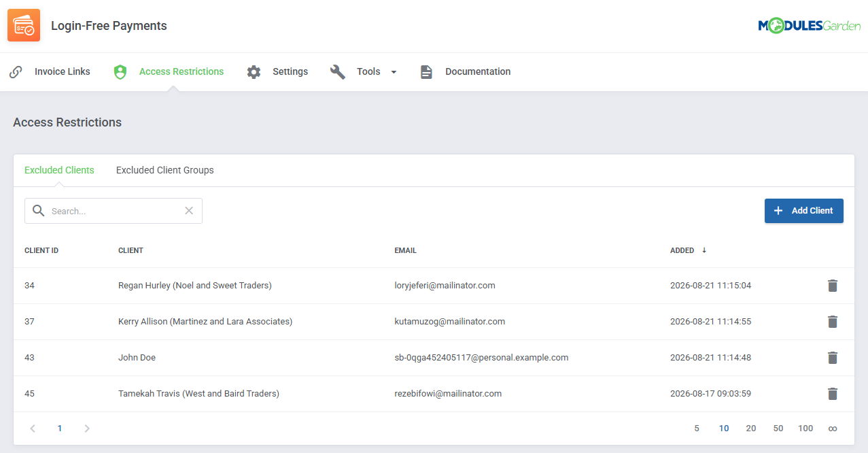Focus the Search input field
The image size is (868, 453).
pos(114,211)
